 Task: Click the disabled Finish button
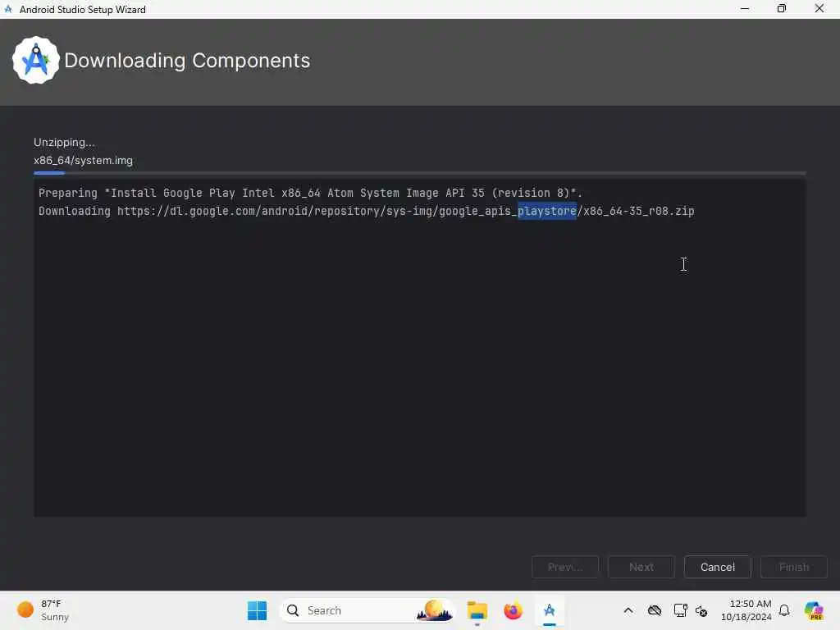point(794,567)
